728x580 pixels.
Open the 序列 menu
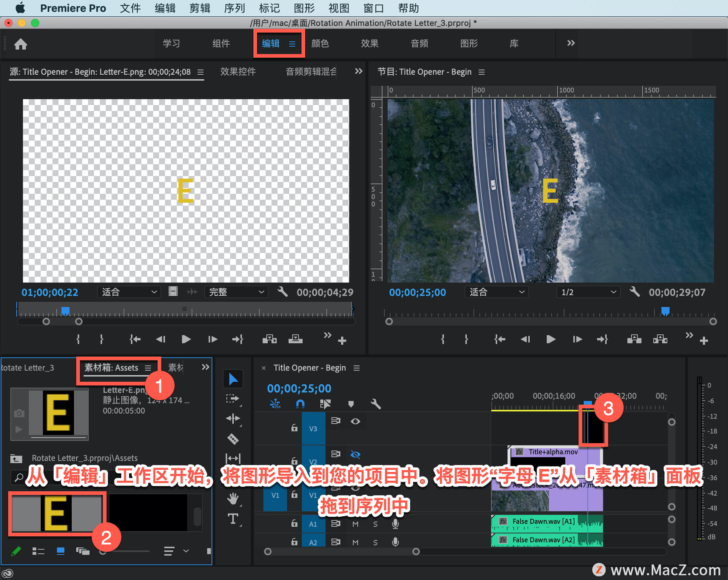pos(234,8)
